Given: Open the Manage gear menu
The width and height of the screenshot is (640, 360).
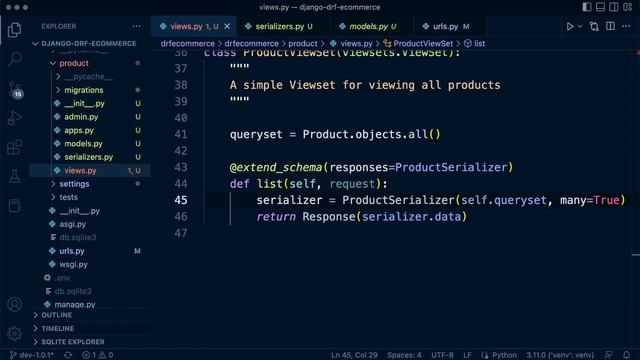Looking at the screenshot, I should (15, 333).
